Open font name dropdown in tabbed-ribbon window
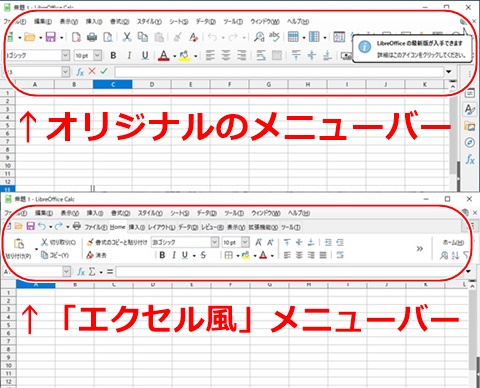 [x=215, y=242]
